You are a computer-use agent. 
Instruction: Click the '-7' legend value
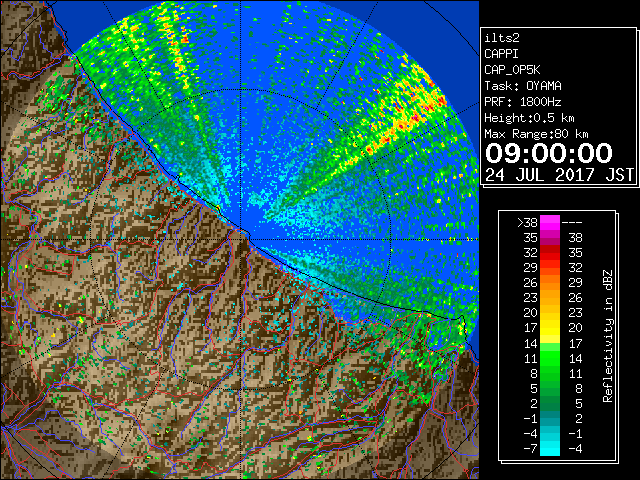(530, 449)
